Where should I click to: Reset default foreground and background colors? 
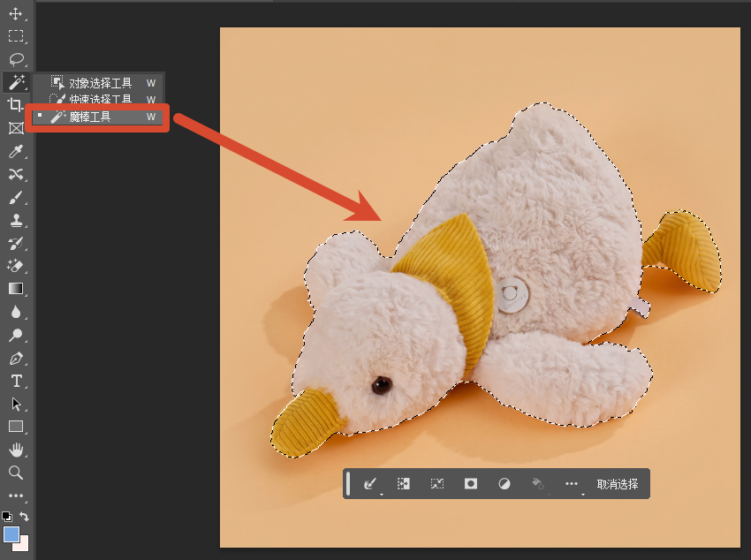7,517
